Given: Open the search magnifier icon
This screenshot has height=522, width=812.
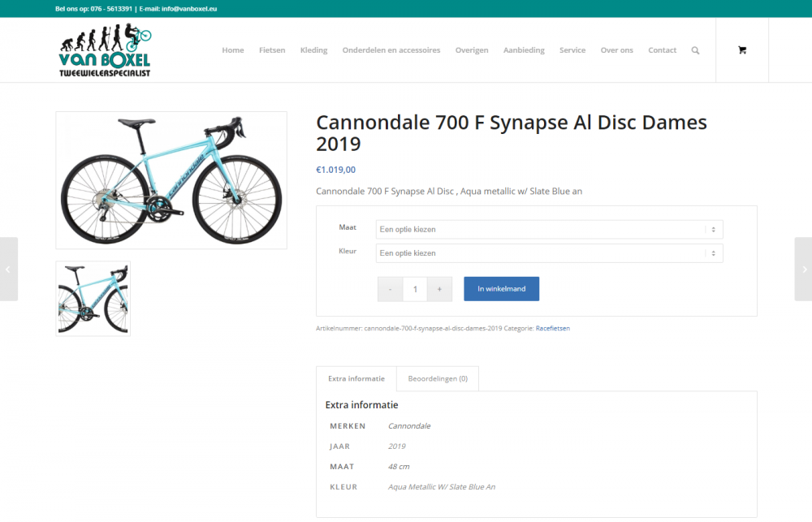Looking at the screenshot, I should coord(695,50).
